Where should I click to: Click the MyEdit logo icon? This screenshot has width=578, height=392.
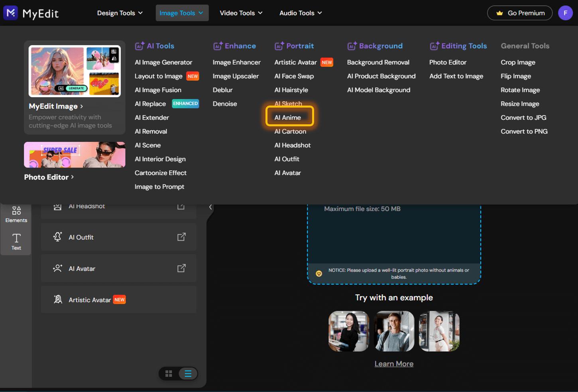(x=11, y=13)
